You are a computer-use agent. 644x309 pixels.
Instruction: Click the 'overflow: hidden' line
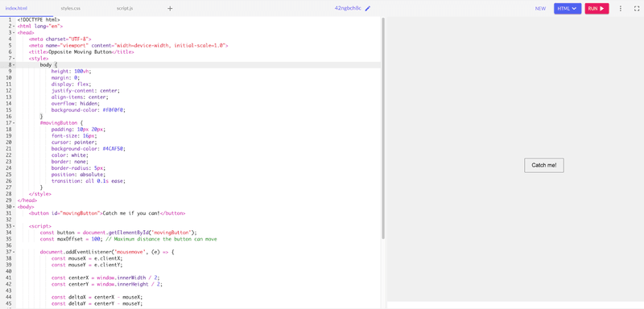point(76,104)
